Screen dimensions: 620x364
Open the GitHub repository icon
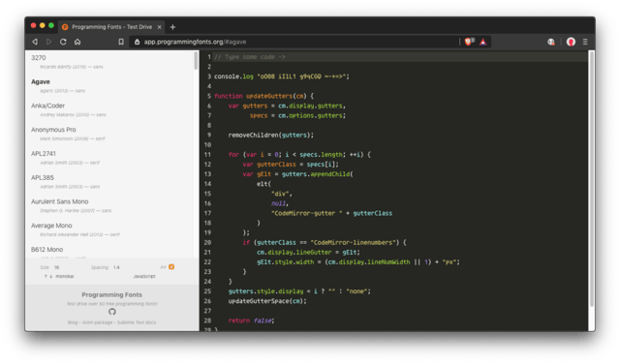pos(112,312)
